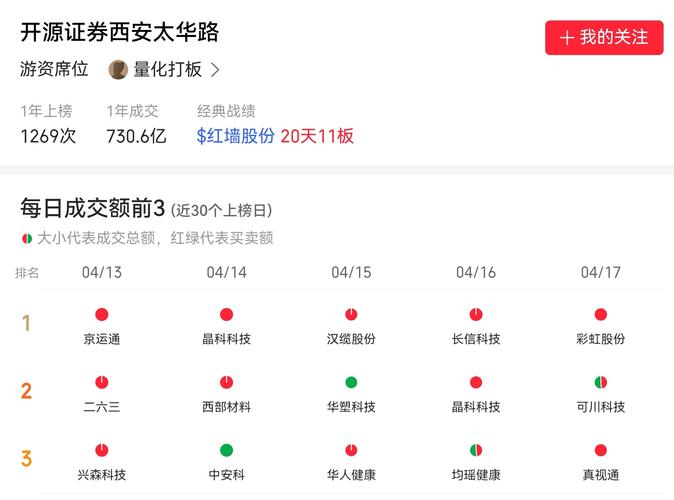Tap the 开源证券西安太华路 title
674x500 pixels.
click(x=119, y=32)
